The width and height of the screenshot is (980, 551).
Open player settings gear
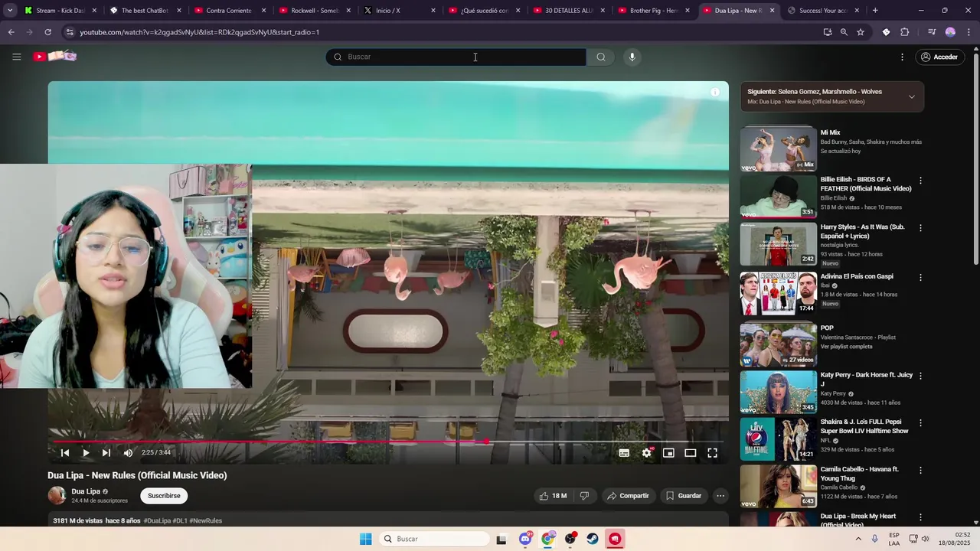click(646, 453)
